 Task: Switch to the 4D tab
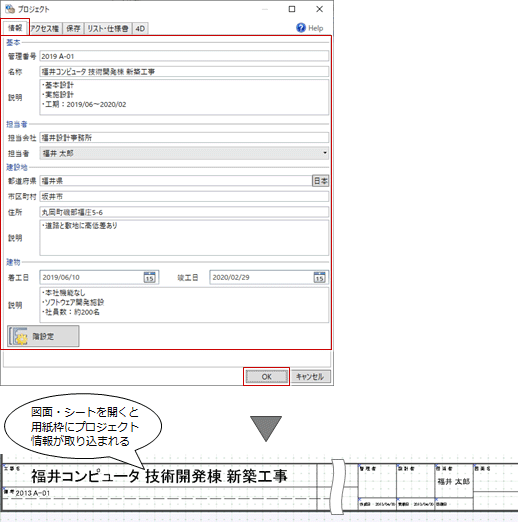tap(140, 29)
